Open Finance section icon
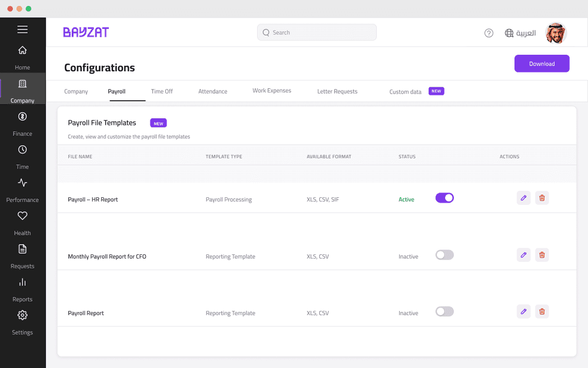Viewport: 588px width, 368px height. click(x=22, y=117)
